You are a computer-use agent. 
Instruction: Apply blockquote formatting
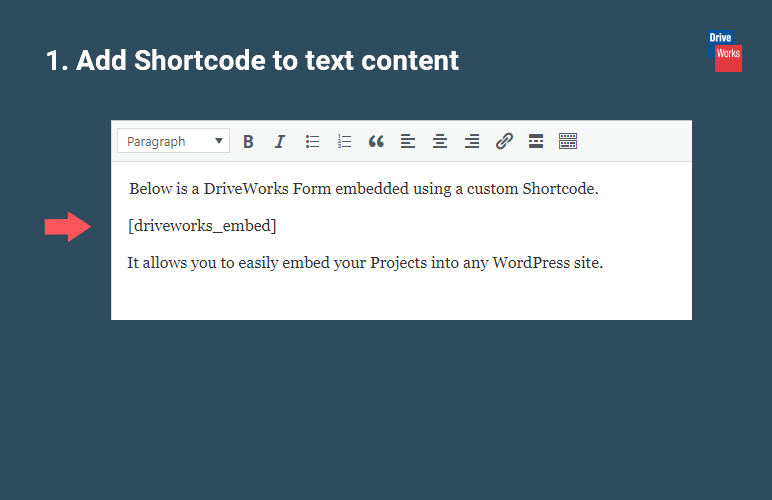coord(376,142)
